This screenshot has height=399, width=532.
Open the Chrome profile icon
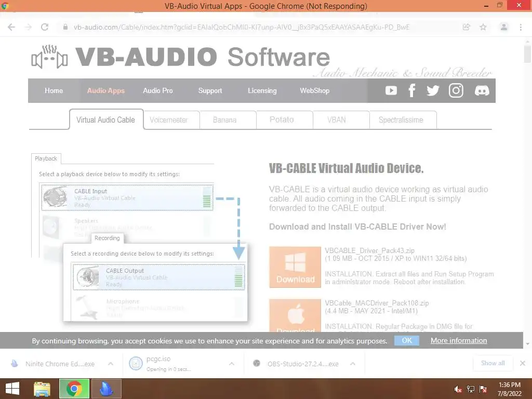(x=504, y=27)
